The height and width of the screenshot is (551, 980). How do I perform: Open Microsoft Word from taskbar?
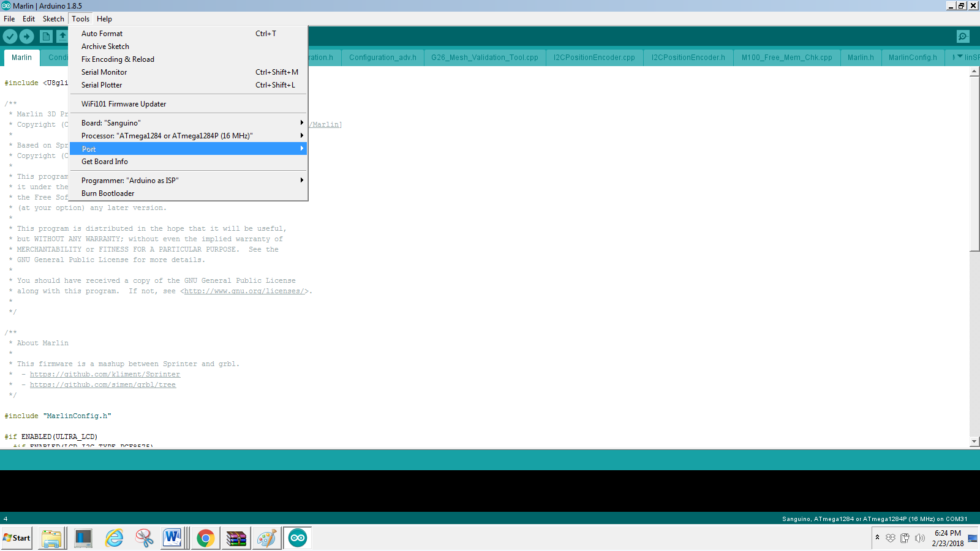(173, 538)
